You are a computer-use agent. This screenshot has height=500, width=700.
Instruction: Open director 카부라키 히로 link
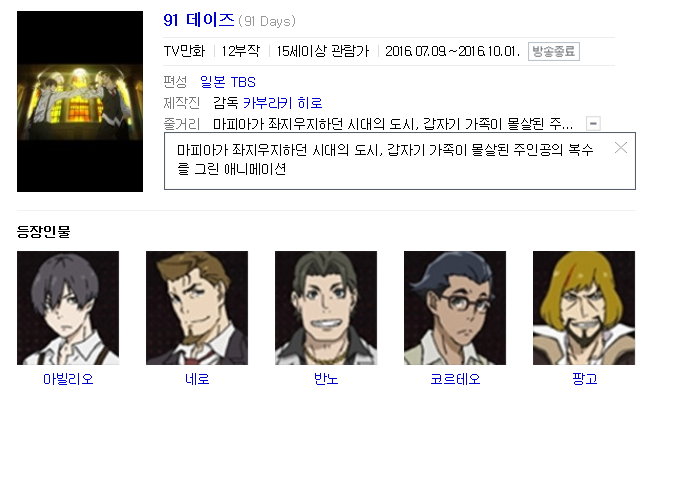283,103
